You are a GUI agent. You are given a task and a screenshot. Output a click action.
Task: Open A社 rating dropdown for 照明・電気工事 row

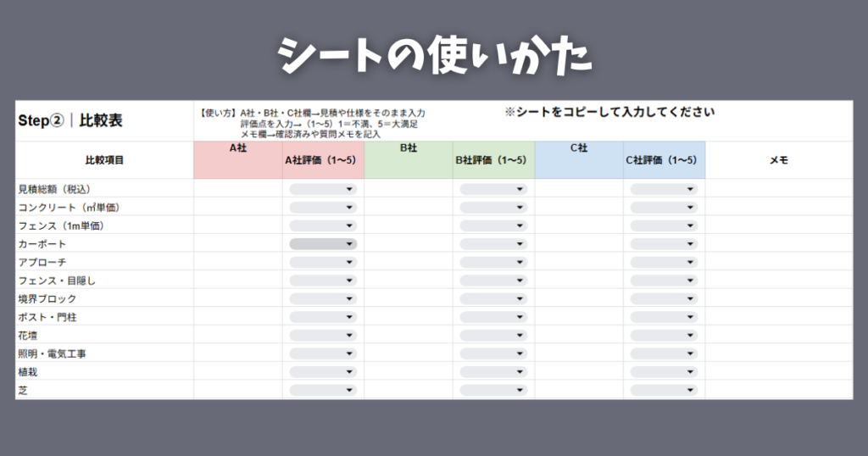click(323, 354)
